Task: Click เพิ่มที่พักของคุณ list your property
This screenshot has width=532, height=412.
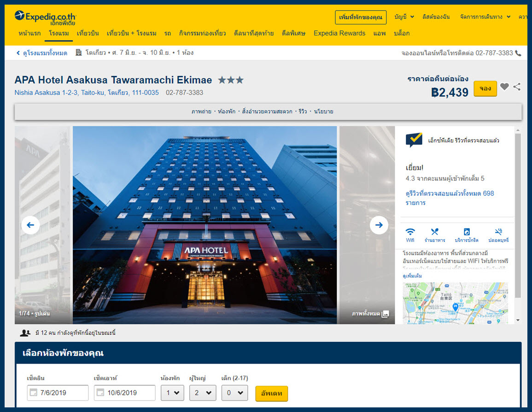Action: (x=361, y=18)
